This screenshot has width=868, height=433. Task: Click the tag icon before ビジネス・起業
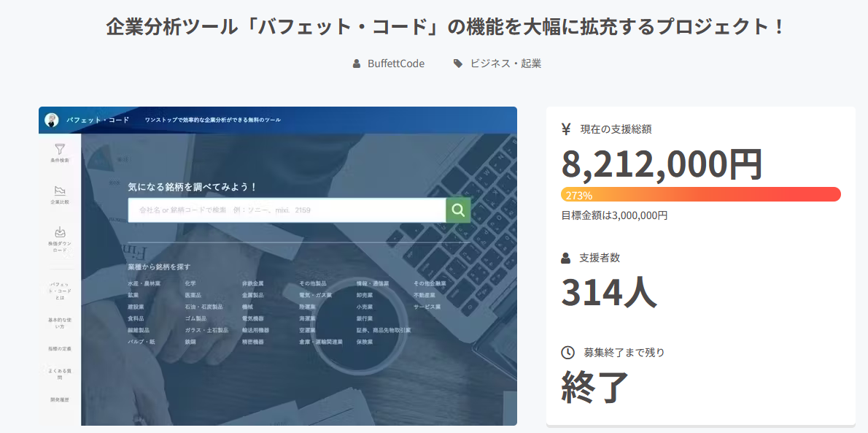[x=458, y=64]
